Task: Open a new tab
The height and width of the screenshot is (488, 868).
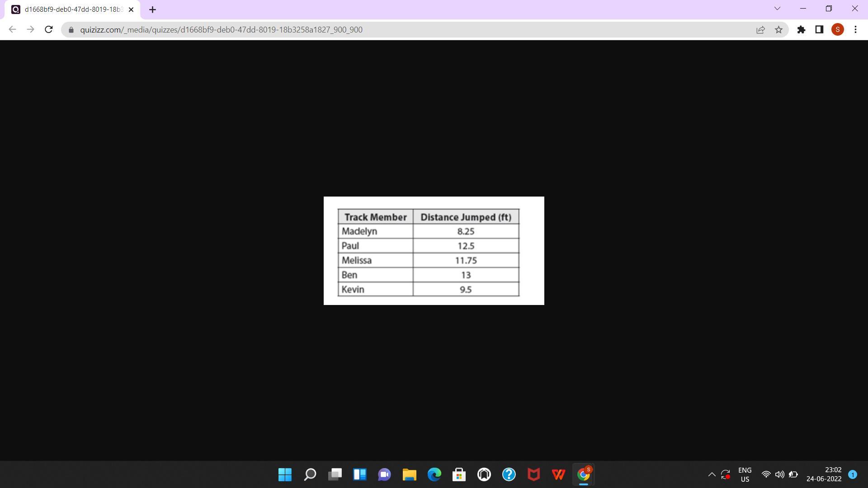Action: tap(152, 9)
